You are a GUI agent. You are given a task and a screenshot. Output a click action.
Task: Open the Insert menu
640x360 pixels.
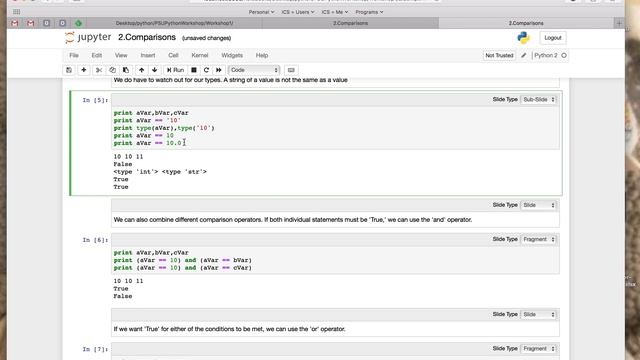tap(148, 56)
